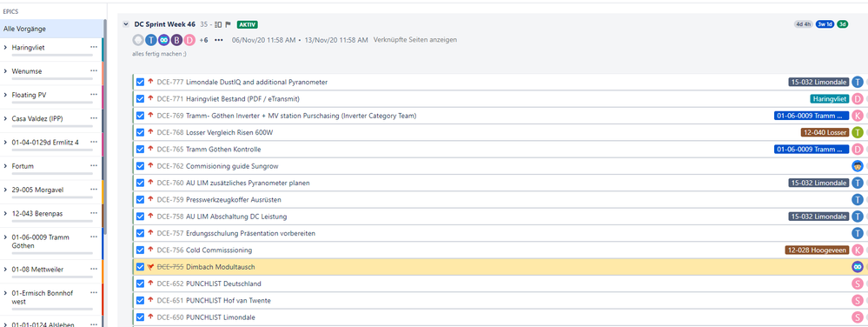Click Haringvliet epic label on DCE-771 row
The image size is (868, 327).
click(x=829, y=98)
